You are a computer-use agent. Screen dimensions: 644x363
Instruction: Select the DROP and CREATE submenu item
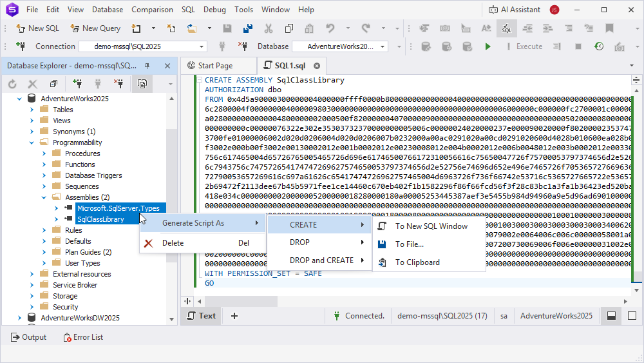click(319, 260)
